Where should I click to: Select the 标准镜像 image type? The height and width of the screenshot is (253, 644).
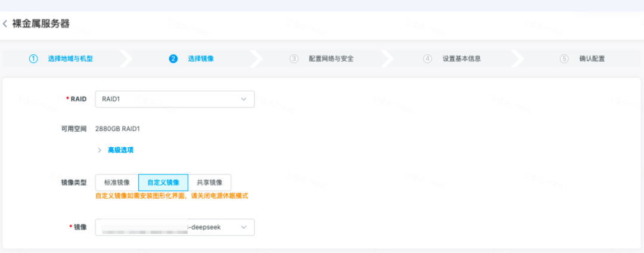pos(117,183)
